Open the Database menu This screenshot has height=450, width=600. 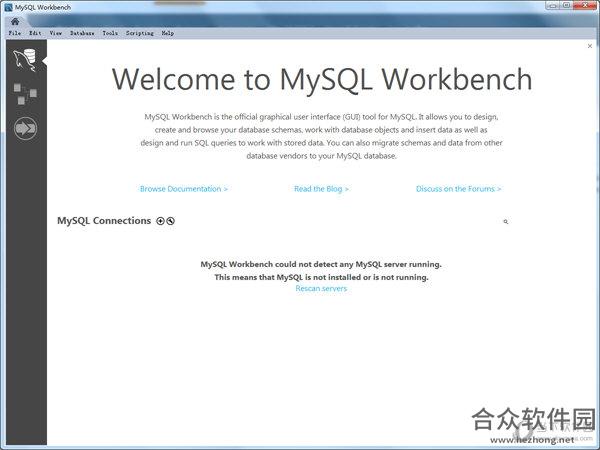click(82, 33)
